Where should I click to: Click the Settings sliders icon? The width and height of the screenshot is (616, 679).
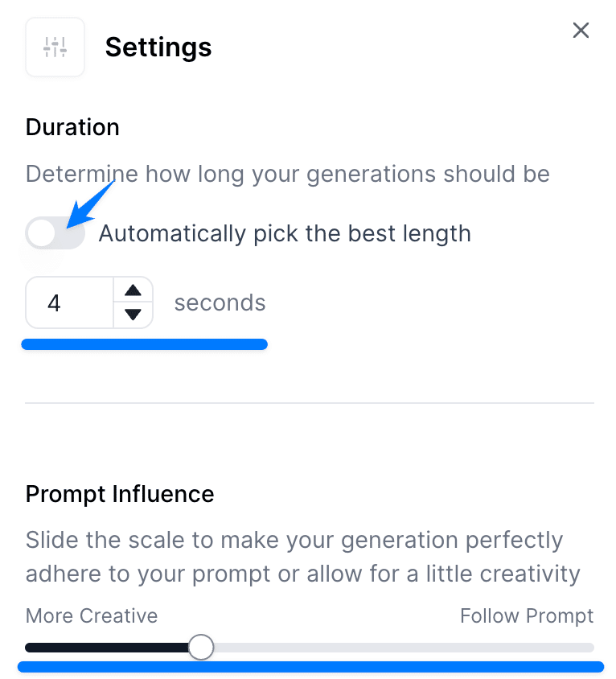pos(55,47)
